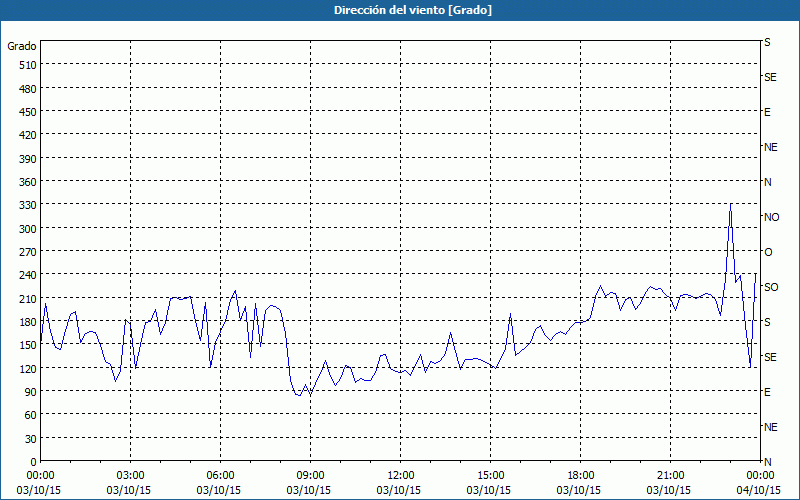
Task: Select the 450 value on the left axis
Action: [x=28, y=112]
